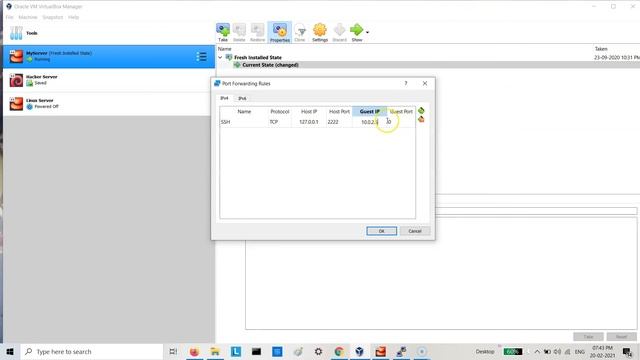Screen dimensions: 640x360
Task: Open the dropdown arrow beside Show
Action: pos(367,32)
